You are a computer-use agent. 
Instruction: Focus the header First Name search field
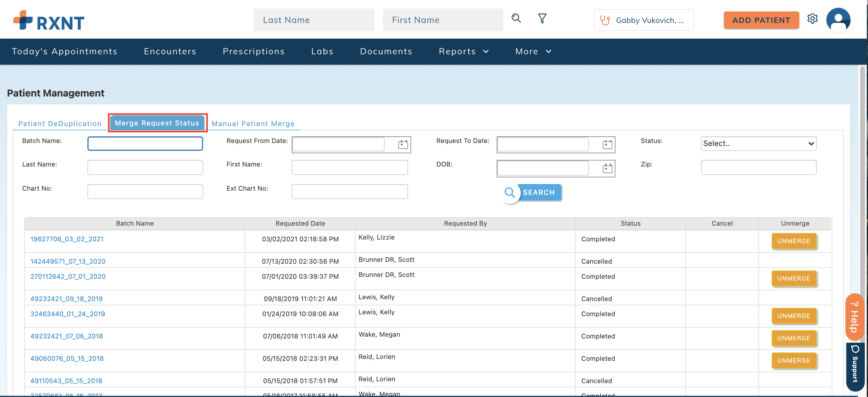point(443,20)
